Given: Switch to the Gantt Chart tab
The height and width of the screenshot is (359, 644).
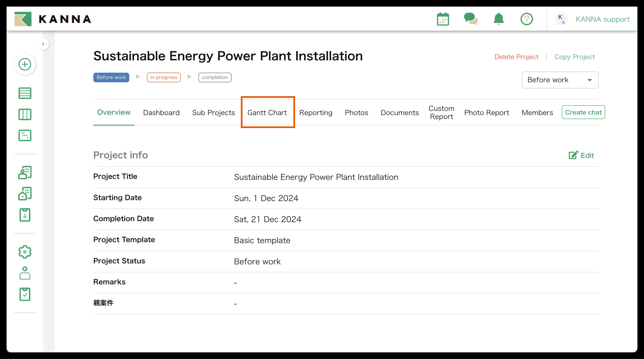Looking at the screenshot, I should pyautogui.click(x=267, y=113).
